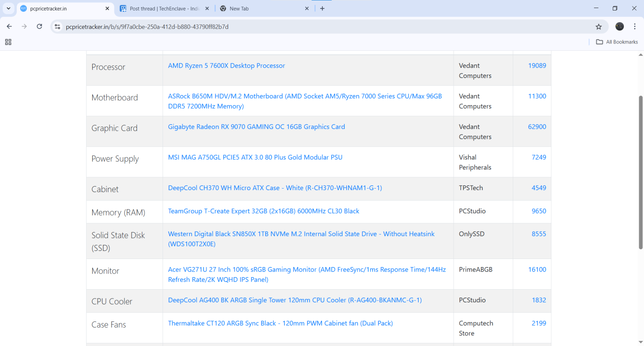Viewport: 644px width, 346px height.
Task: Close the pcpricetracker.in tab
Action: [107, 8]
